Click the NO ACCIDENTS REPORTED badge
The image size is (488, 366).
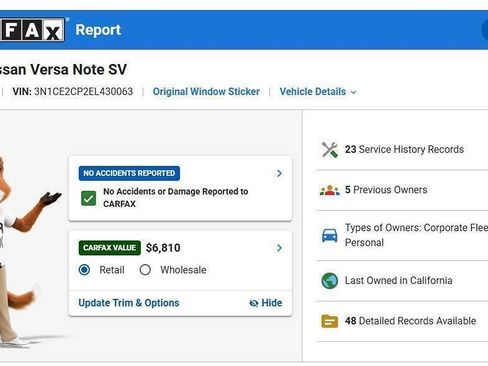click(129, 173)
